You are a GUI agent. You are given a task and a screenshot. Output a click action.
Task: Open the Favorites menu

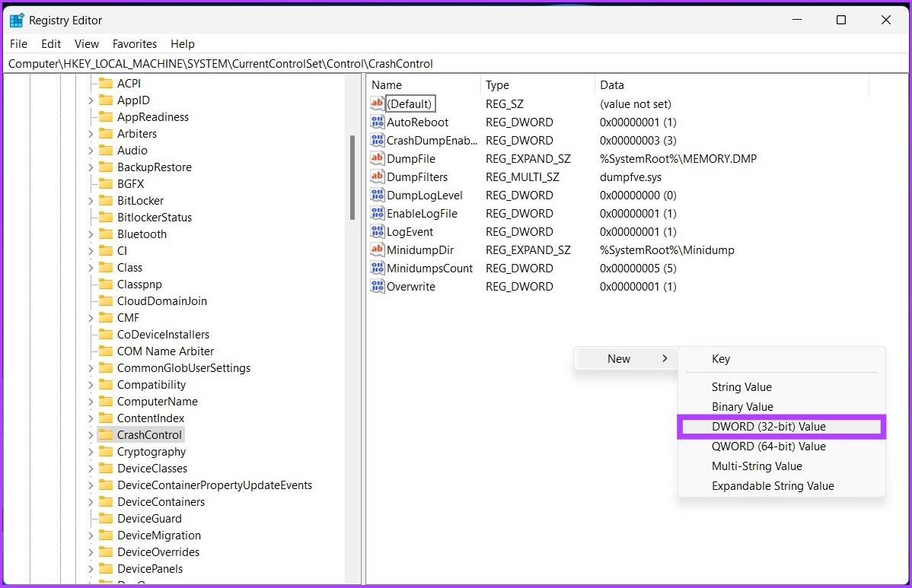click(134, 44)
